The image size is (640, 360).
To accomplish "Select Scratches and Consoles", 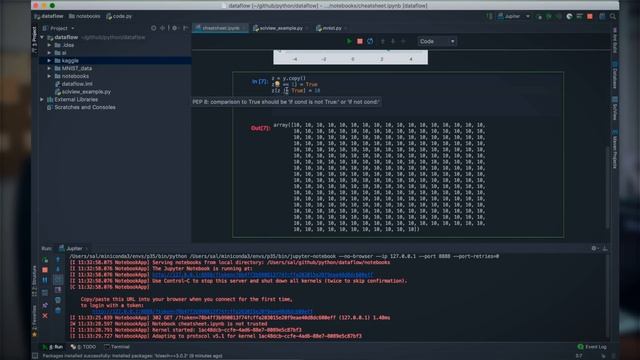I will (81, 107).
